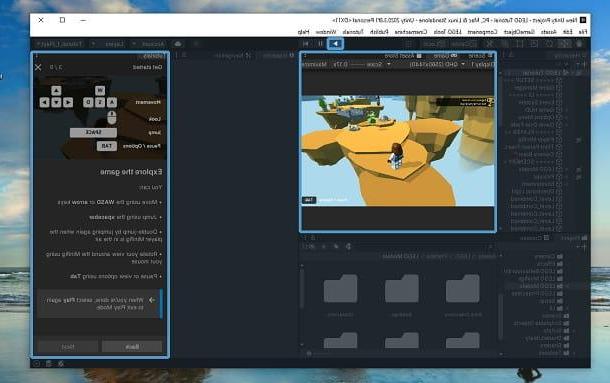Switch to the Project tab
This screenshot has width=610, height=383.
[x=575, y=238]
